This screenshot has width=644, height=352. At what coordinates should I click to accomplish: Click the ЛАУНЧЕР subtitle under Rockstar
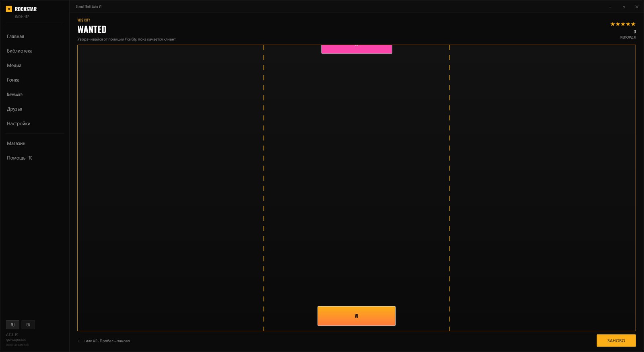22,17
